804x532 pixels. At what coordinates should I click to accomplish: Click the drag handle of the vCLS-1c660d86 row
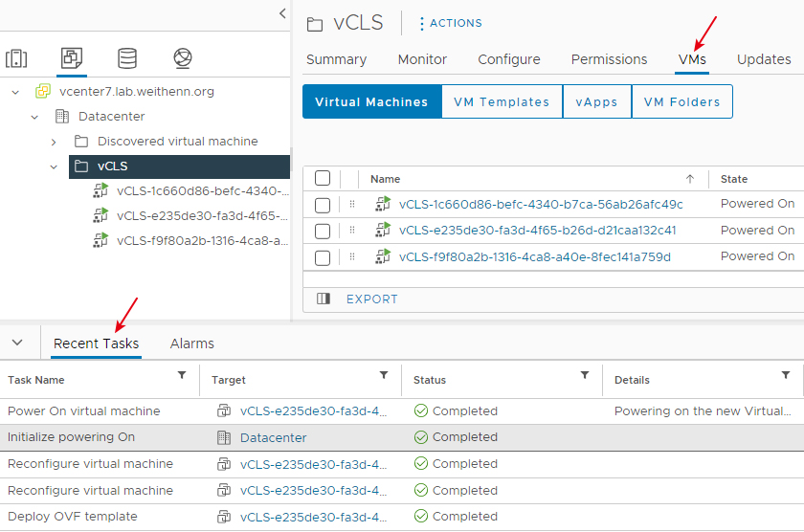(352, 204)
